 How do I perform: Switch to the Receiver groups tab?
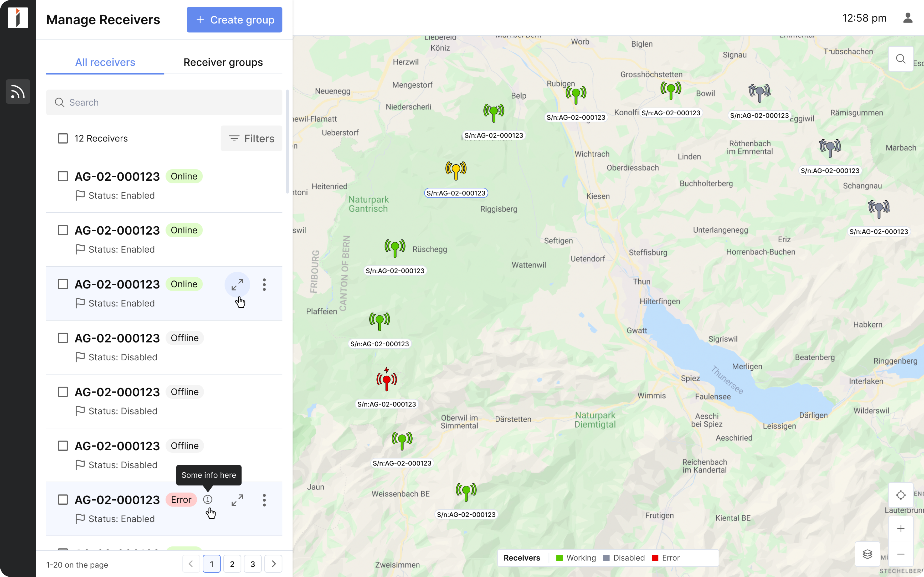(223, 62)
